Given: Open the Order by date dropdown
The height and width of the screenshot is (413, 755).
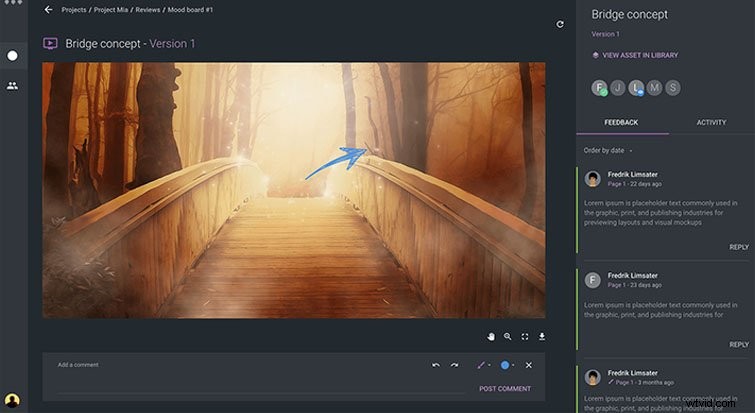Looking at the screenshot, I should 608,151.
